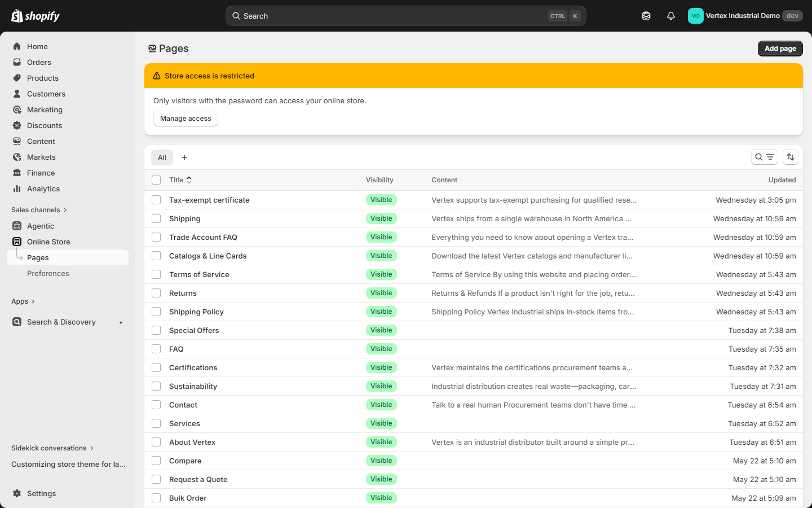This screenshot has height=508, width=812.
Task: Click the Visibility column header
Action: pos(379,180)
